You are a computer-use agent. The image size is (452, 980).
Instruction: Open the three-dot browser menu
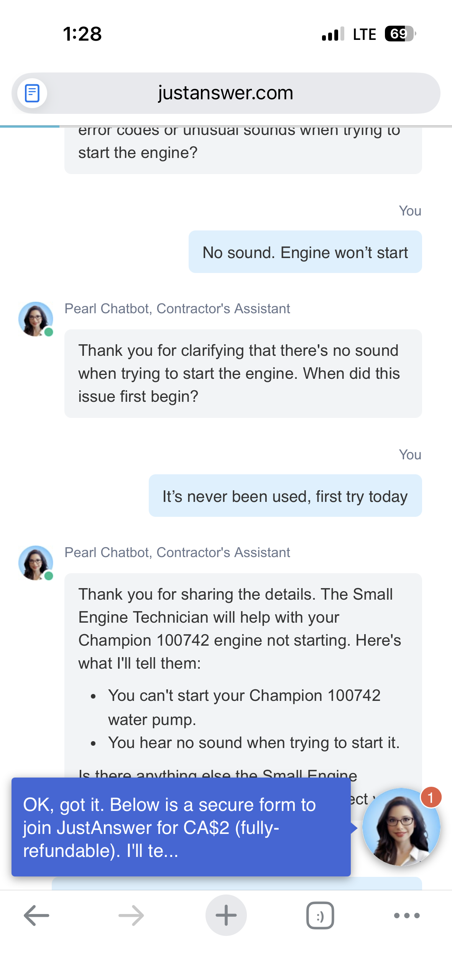point(407,915)
